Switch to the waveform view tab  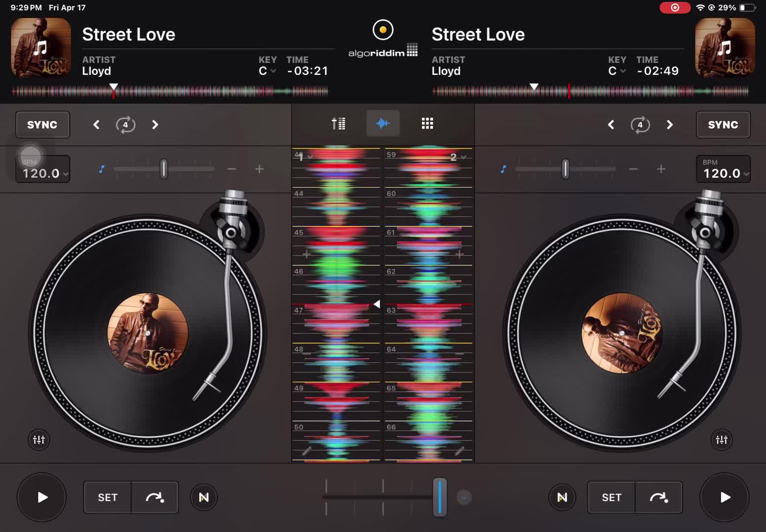click(x=383, y=123)
